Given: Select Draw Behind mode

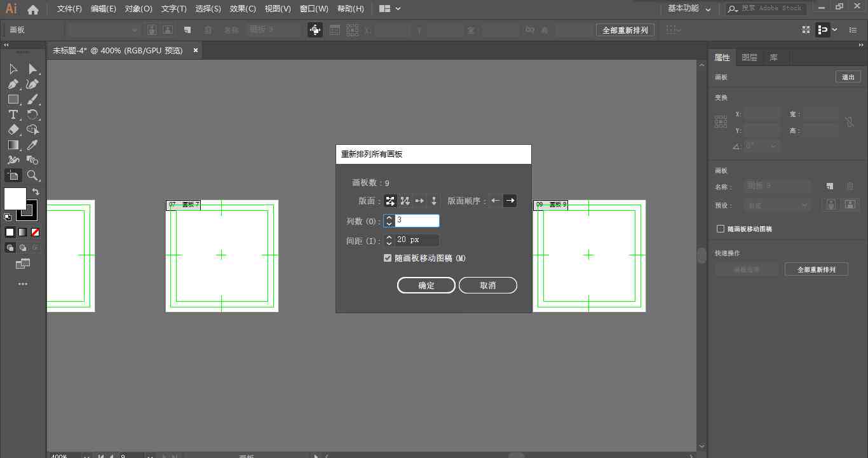Looking at the screenshot, I should click(x=22, y=248).
